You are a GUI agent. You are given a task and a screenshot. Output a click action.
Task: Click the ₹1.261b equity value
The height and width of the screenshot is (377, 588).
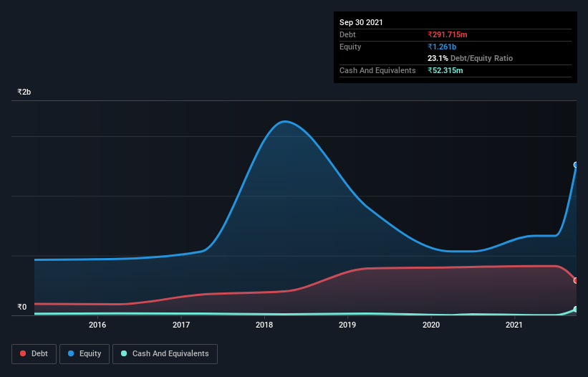click(442, 47)
